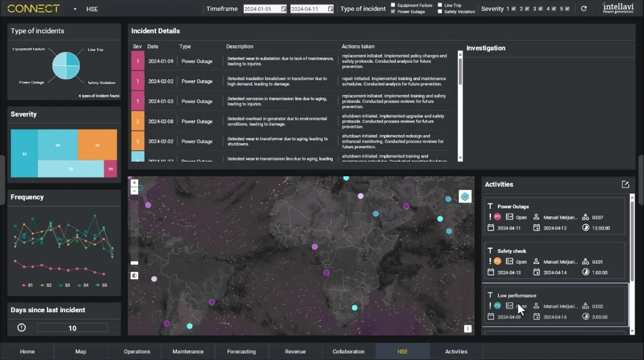Open the CONNECT module dropdown arrow

[75, 9]
